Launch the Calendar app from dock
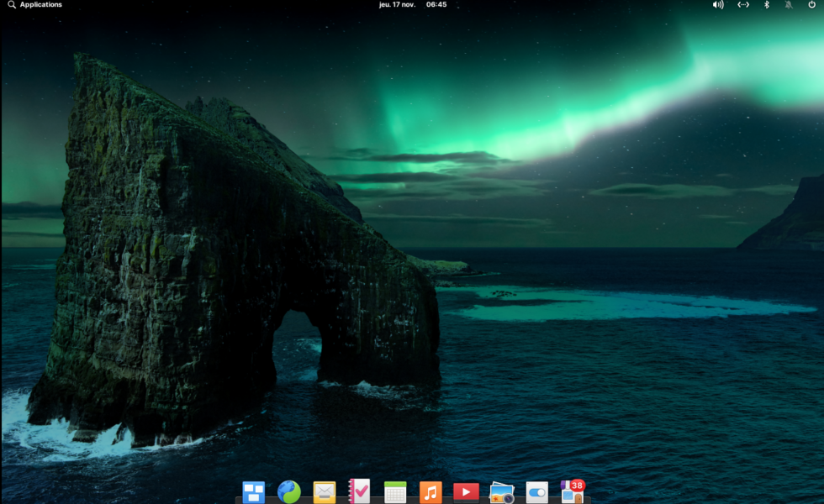 pos(395,492)
